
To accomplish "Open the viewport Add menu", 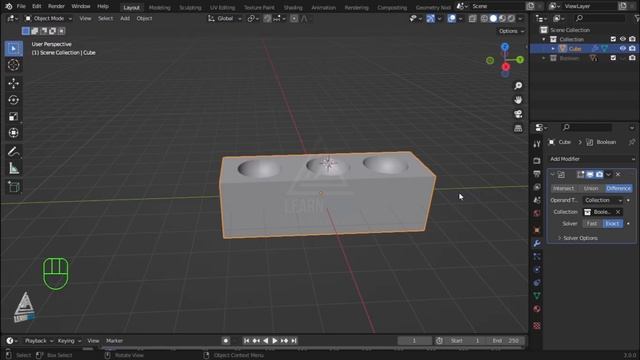I will coord(125,19).
